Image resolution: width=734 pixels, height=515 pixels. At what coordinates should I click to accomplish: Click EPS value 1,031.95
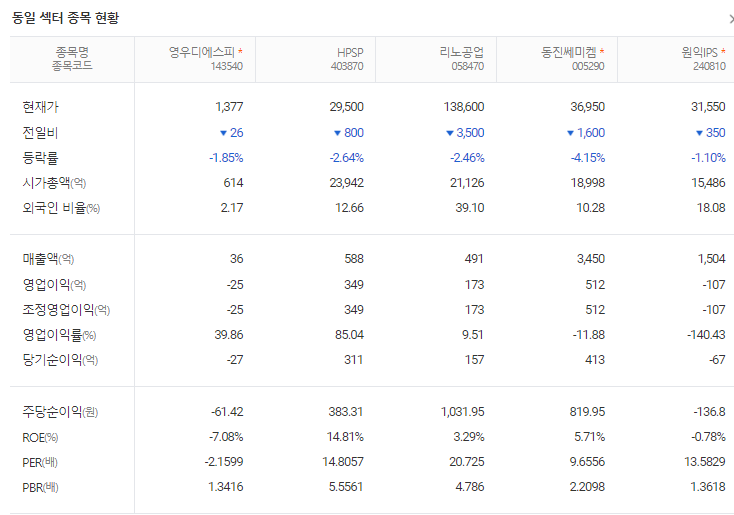pos(462,412)
